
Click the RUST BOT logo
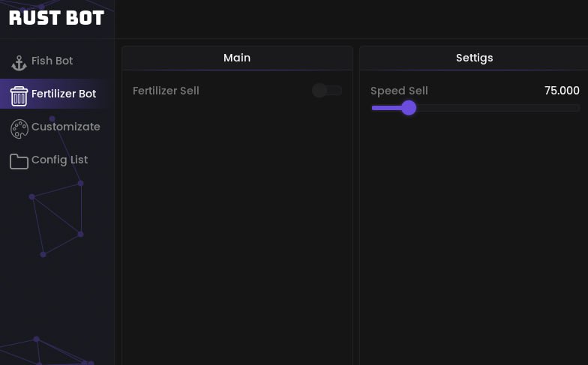point(56,18)
